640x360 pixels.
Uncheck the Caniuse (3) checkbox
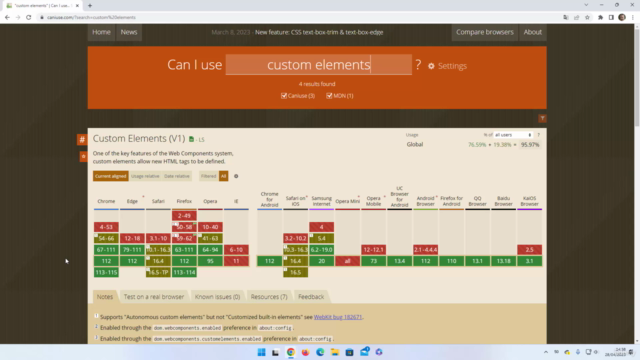click(284, 96)
